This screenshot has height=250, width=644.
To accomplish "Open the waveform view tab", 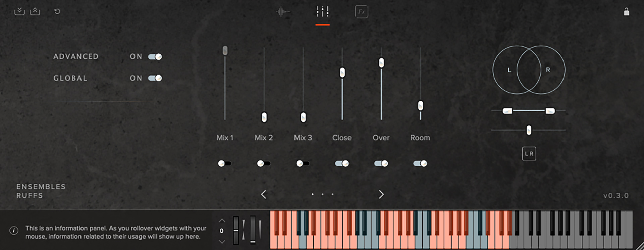I will point(283,12).
